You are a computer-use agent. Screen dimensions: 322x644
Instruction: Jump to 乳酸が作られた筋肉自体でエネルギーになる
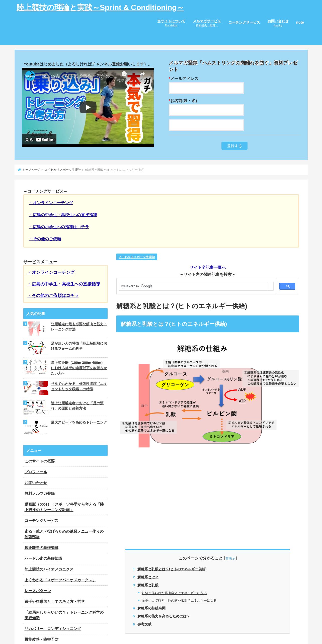tap(174, 593)
